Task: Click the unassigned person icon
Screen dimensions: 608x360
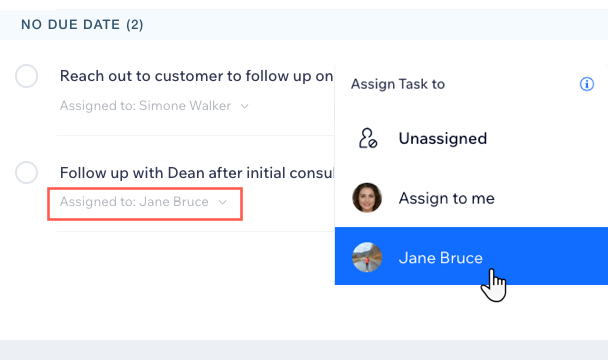Action: (367, 138)
